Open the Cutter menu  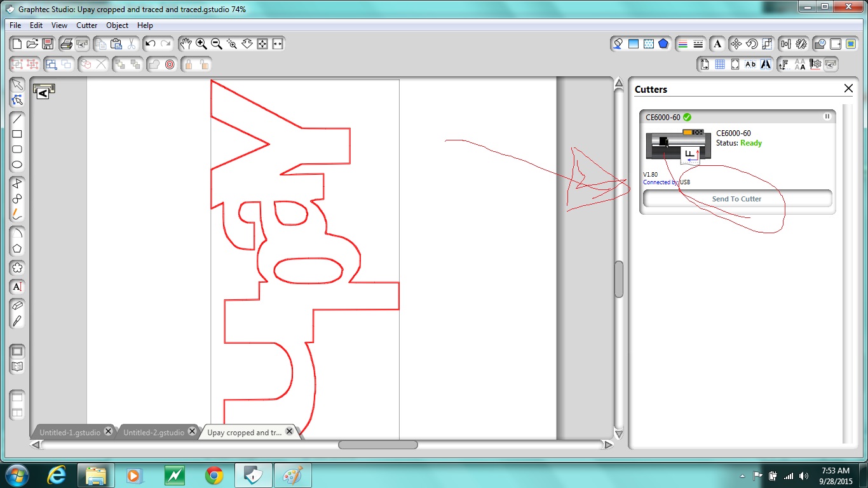click(x=87, y=25)
